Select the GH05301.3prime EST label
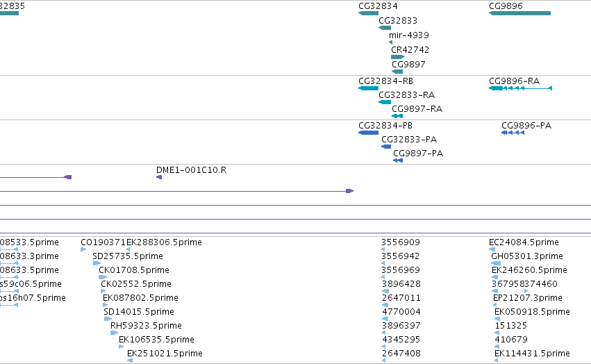The height and width of the screenshot is (364, 591). 527,256
